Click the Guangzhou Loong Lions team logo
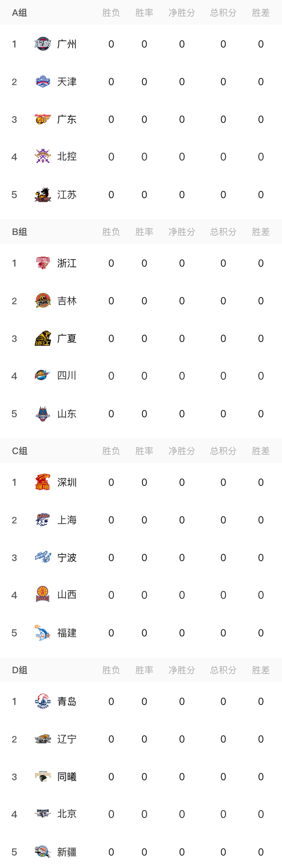 43,44
